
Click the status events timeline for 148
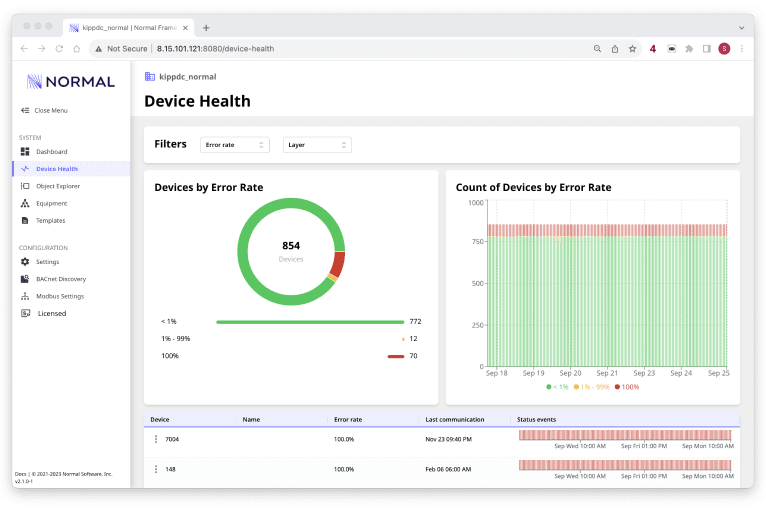[625, 465]
